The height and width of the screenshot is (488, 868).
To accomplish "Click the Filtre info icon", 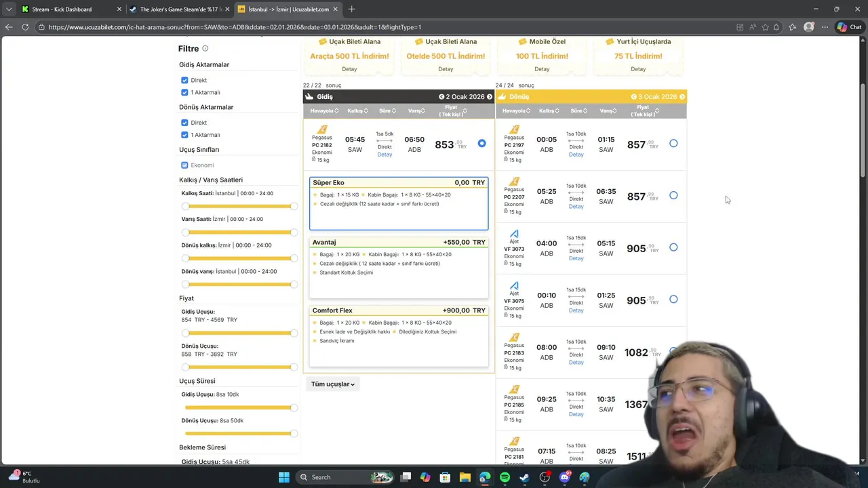I will coord(205,49).
